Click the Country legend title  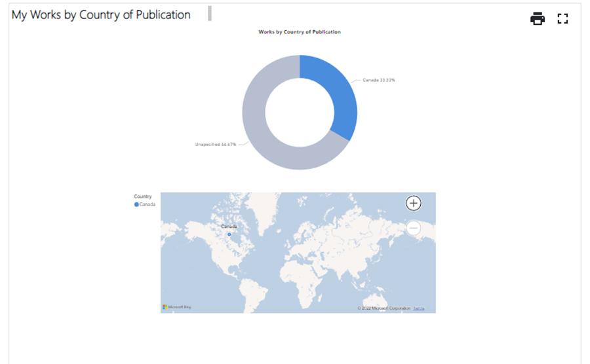click(x=142, y=196)
